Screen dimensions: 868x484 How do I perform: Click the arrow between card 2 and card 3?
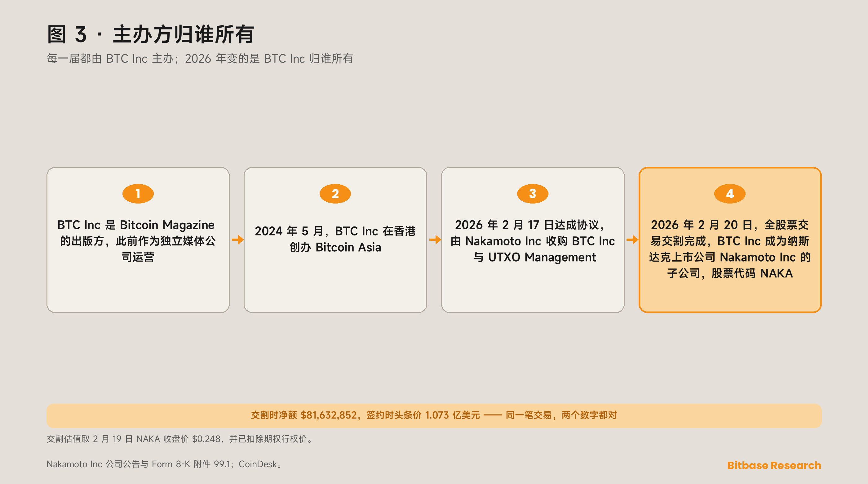click(x=435, y=240)
